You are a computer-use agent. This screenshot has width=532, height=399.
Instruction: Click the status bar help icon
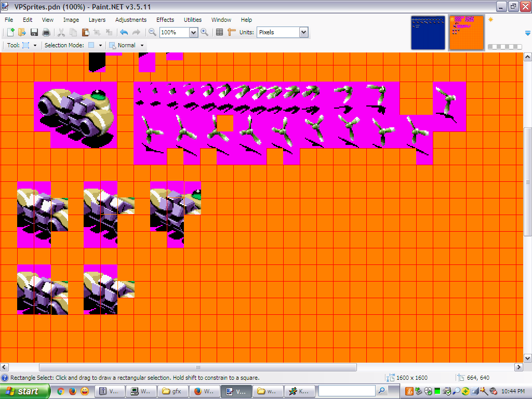[x=4, y=378]
